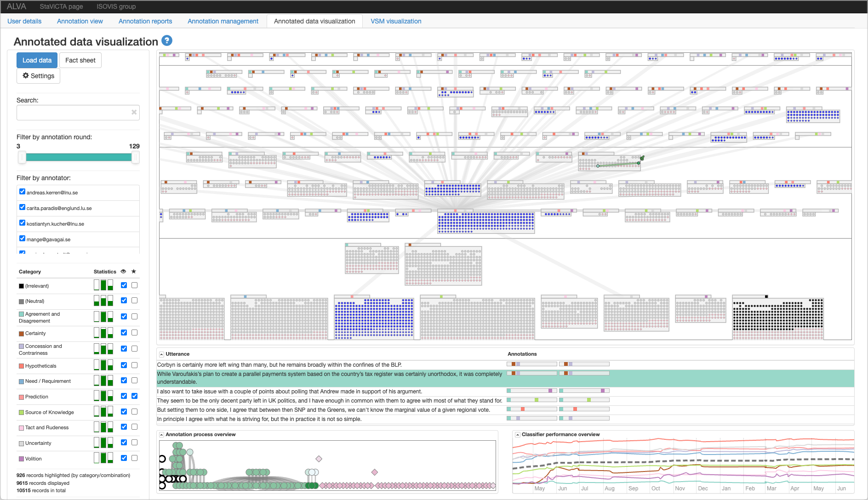
Task: Uncheck annotator andreas.kerren@lnu.se
Action: [x=22, y=192]
